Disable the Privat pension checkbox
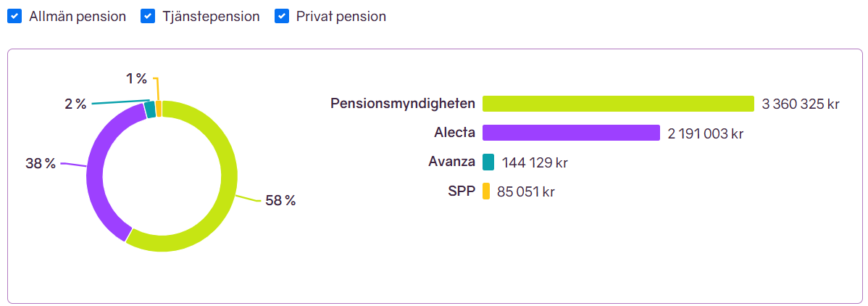The image size is (868, 306). (x=282, y=17)
